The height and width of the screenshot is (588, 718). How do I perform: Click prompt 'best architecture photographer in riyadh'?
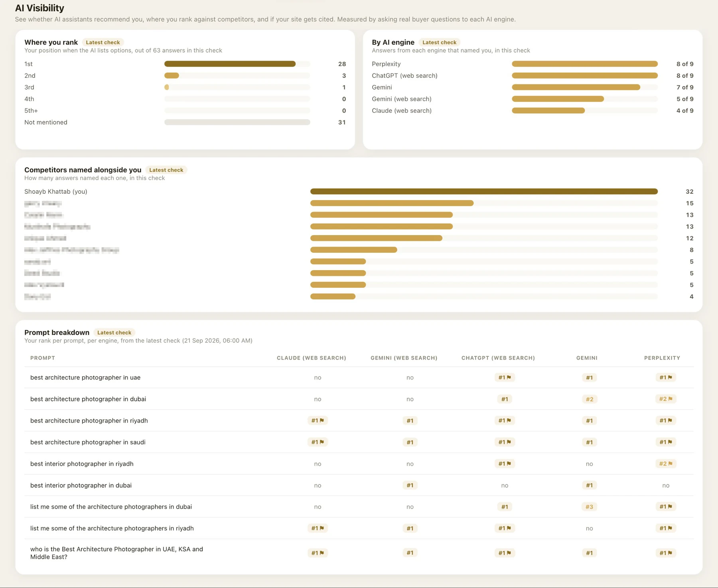[89, 421]
